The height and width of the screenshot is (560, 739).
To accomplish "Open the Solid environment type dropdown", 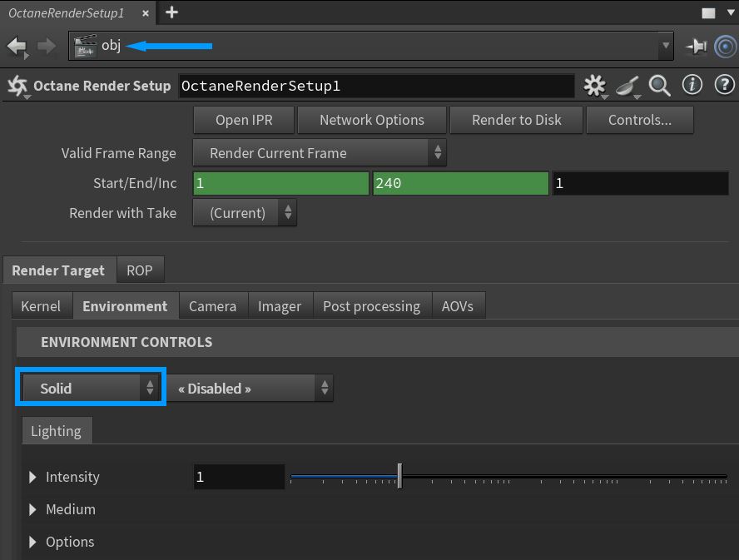I will pyautogui.click(x=91, y=389).
